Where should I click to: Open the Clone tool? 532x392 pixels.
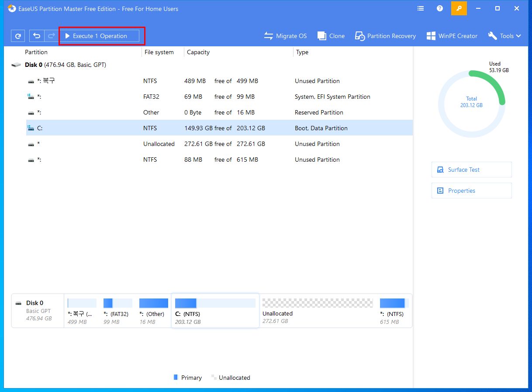pyautogui.click(x=331, y=36)
